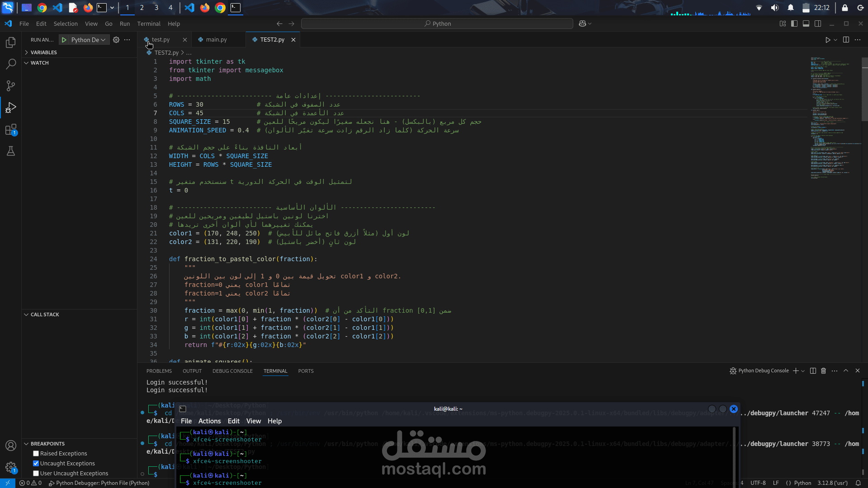Create new terminal with plus icon

coord(796,371)
